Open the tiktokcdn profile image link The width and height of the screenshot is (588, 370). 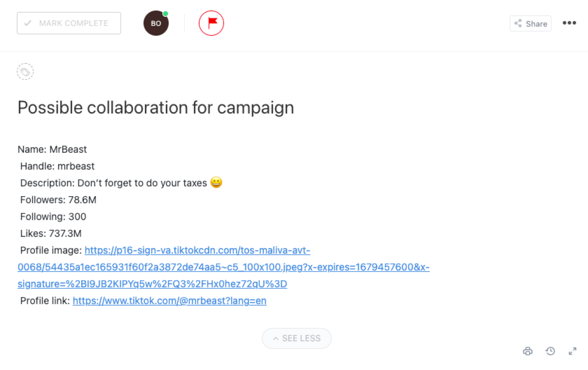coord(223,267)
